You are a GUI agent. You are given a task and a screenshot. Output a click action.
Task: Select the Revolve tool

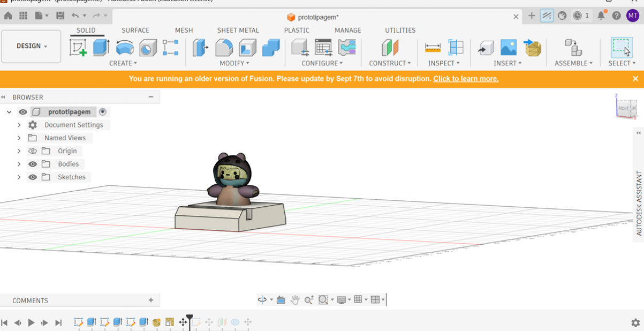click(x=125, y=48)
